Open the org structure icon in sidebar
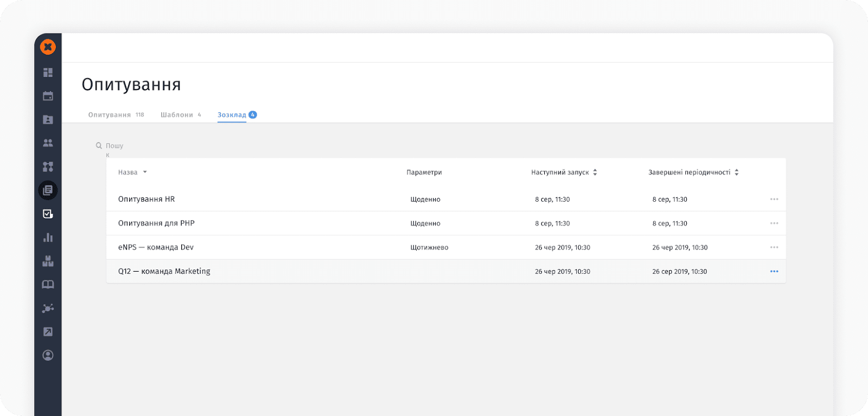This screenshot has height=416, width=868. click(x=48, y=167)
